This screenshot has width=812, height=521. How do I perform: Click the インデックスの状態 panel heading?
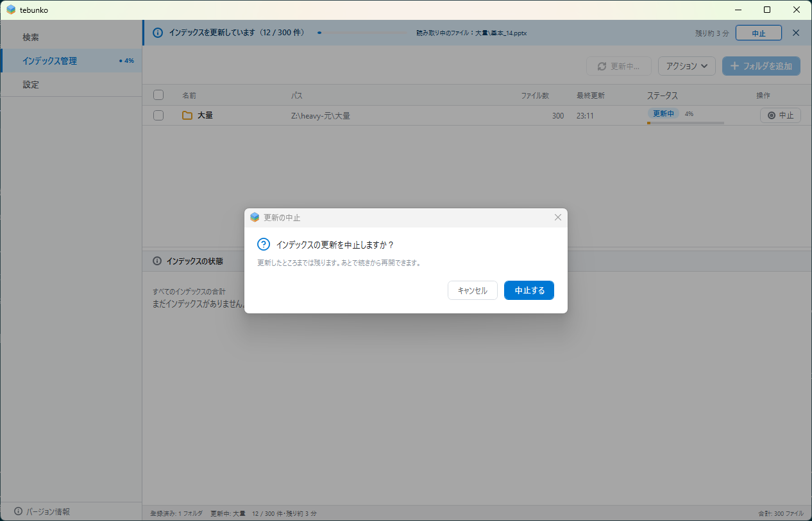pyautogui.click(x=194, y=261)
